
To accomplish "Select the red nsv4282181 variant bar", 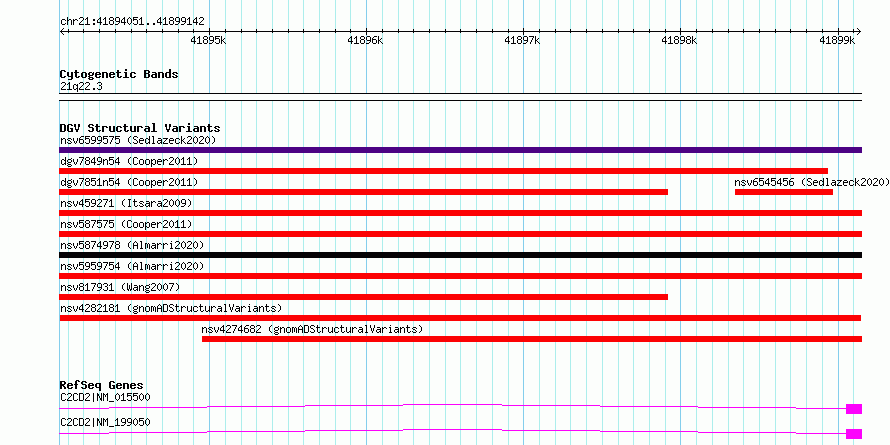I will pyautogui.click(x=460, y=318).
